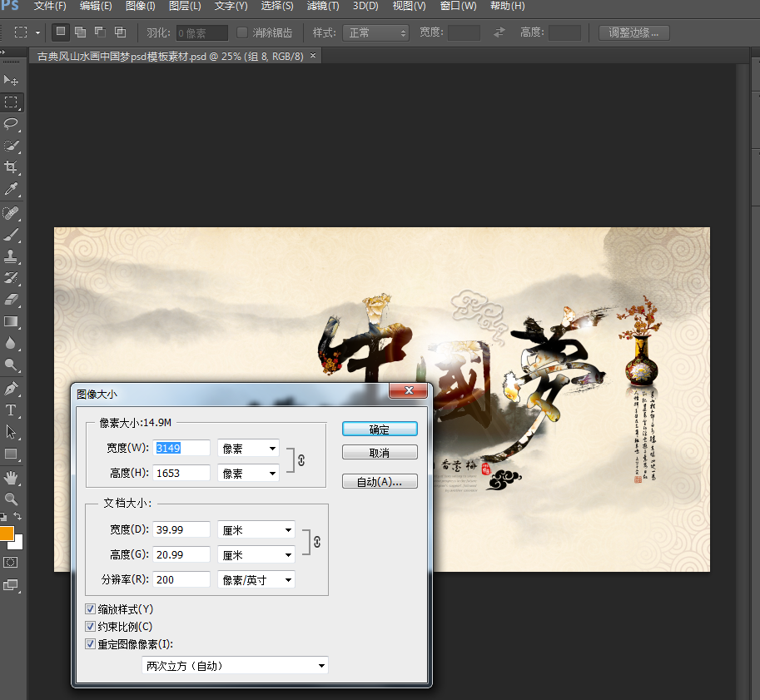Open the 图层(L) menu
Image resolution: width=760 pixels, height=700 pixels.
(185, 6)
